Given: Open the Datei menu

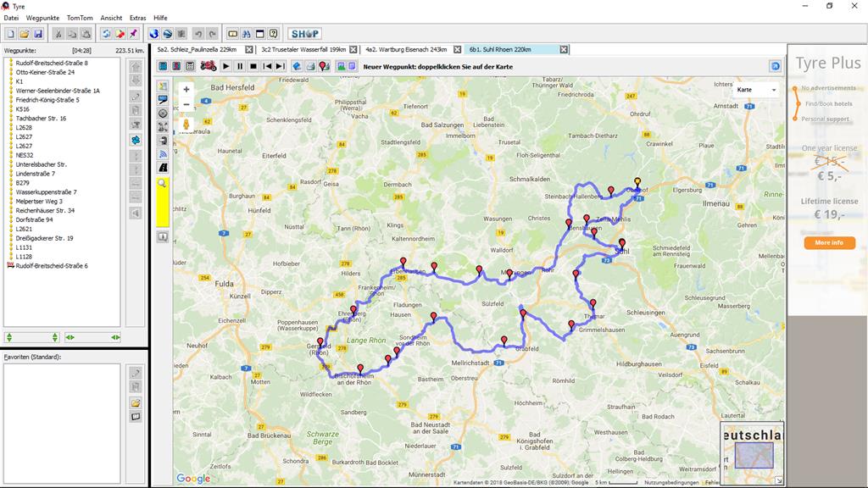Looking at the screenshot, I should click(11, 18).
